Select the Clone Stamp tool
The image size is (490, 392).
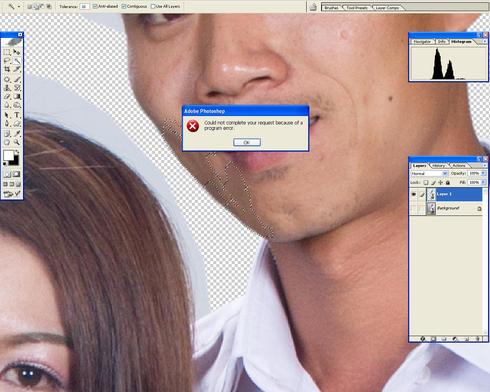7,88
